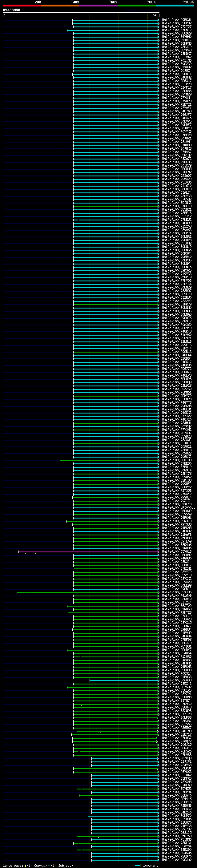
Task: Select label UniRef100_Q2JIP1
Action: [177, 762]
